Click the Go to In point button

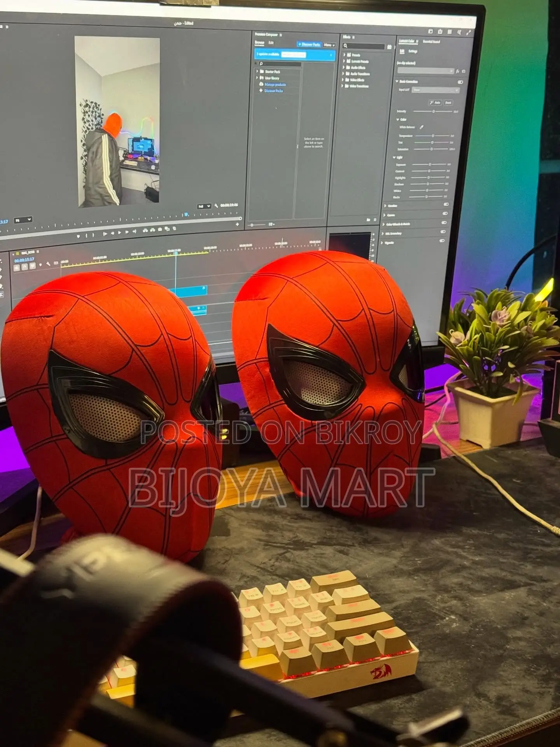[x=105, y=234]
